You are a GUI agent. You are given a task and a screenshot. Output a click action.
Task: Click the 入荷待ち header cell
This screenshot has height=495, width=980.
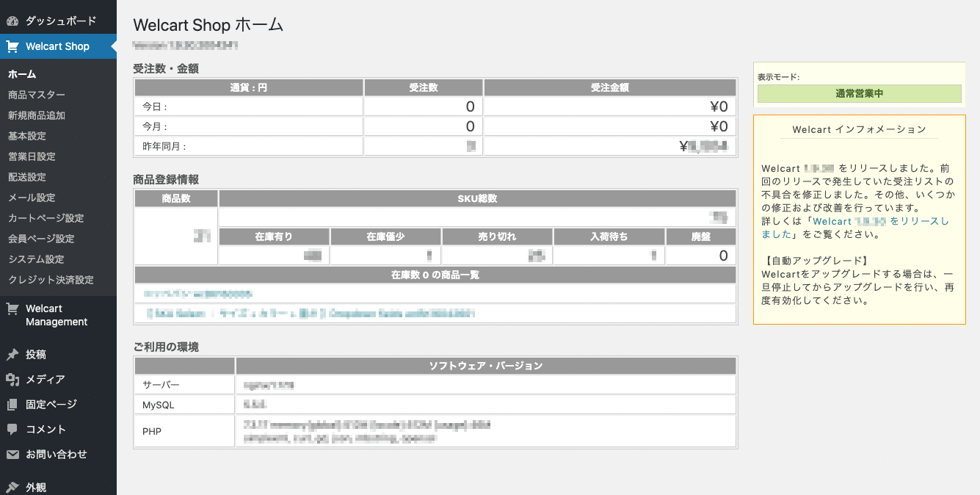pos(609,236)
